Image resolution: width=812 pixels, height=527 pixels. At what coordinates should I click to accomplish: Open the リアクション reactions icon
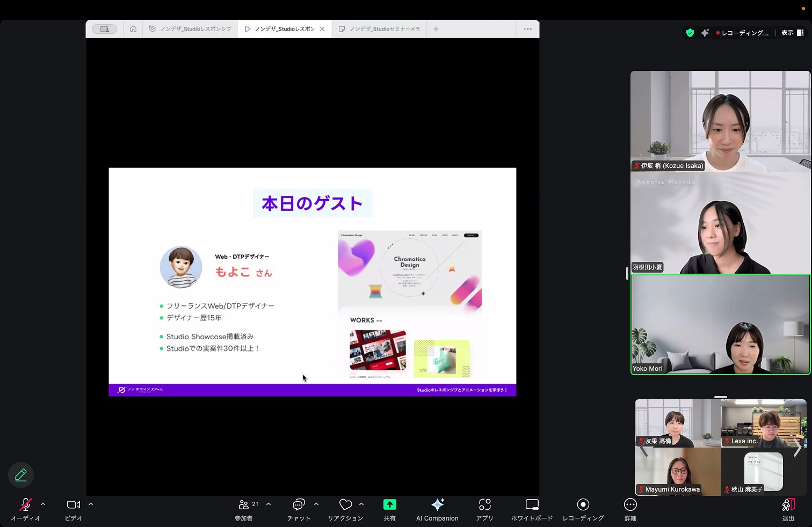[x=345, y=505]
